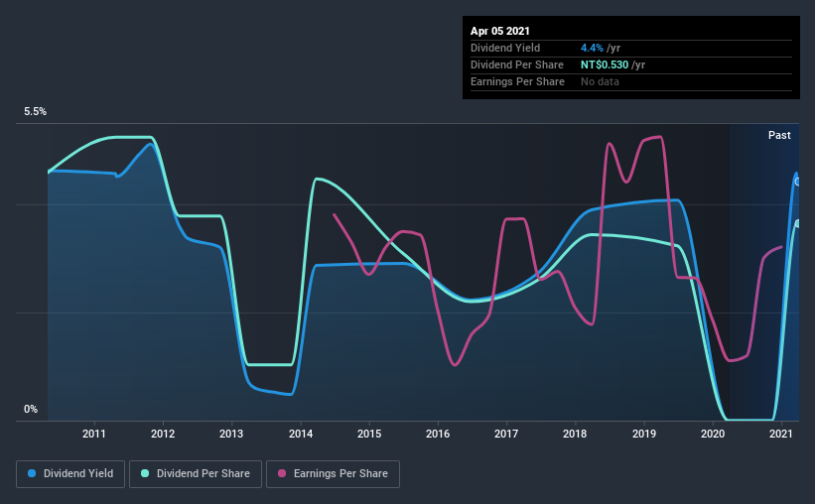
Task: Select the 2011 label on the x-axis
Action: [x=94, y=434]
